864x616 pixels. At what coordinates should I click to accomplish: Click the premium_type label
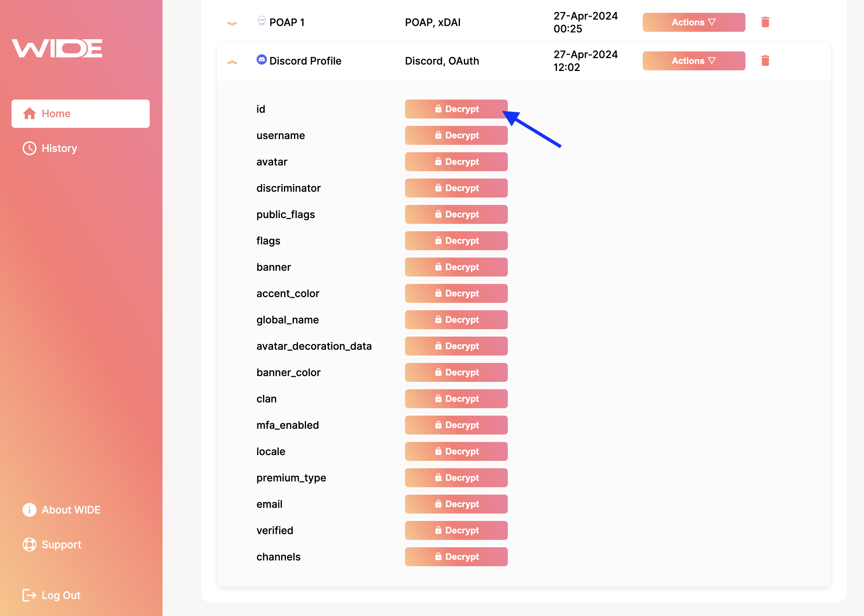291,478
